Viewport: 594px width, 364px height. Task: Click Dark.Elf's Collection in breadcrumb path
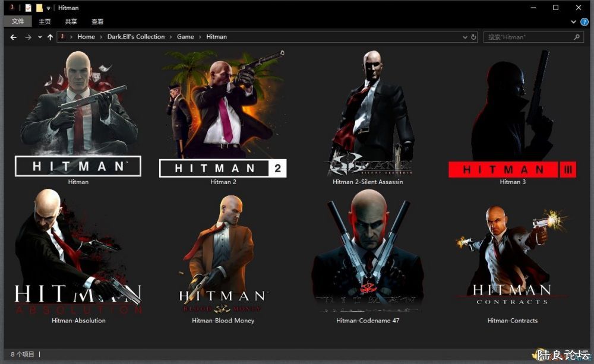(x=135, y=37)
